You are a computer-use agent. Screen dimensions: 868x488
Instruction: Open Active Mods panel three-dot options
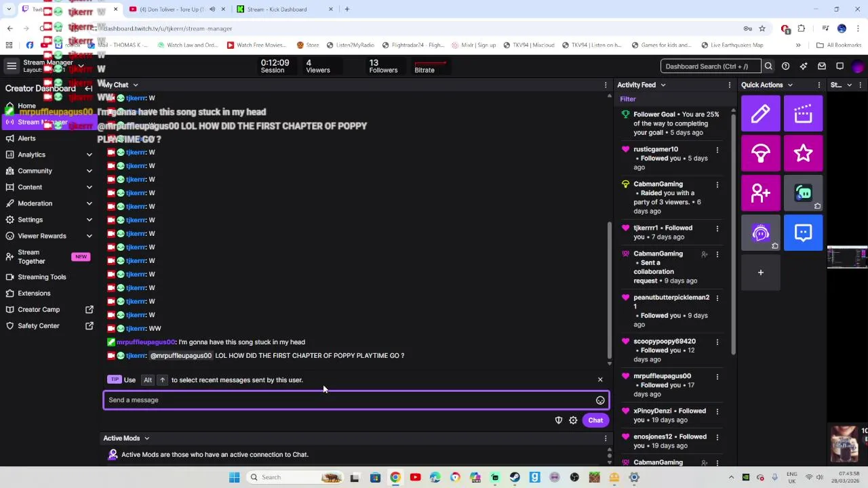coord(606,439)
